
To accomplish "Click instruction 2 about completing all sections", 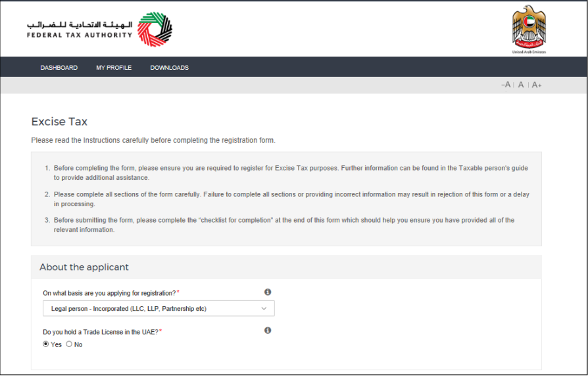I will [291, 199].
